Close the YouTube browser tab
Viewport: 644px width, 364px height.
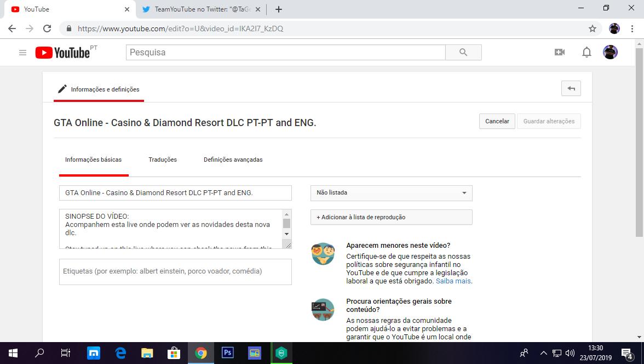pos(127,9)
